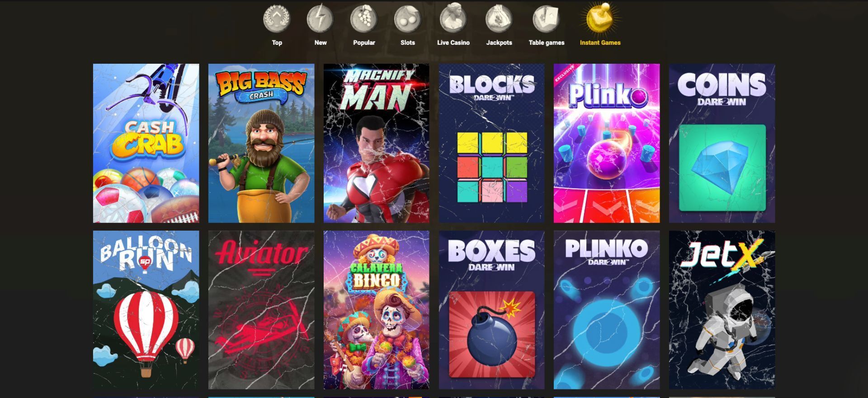Click the New lightning bolt icon

point(320,19)
